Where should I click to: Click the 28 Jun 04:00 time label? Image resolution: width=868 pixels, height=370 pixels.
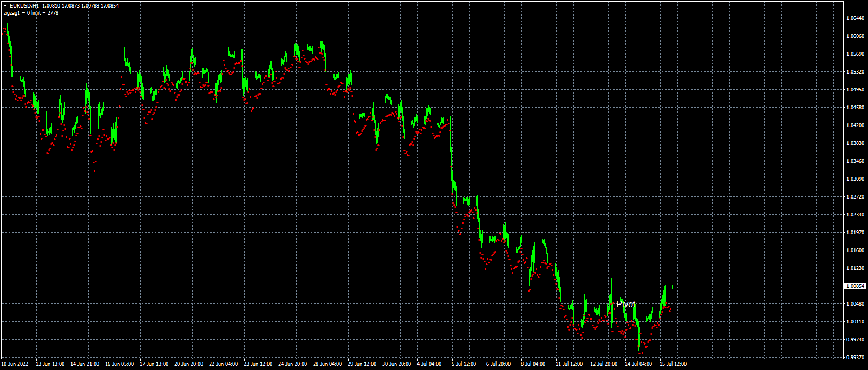[x=327, y=364]
